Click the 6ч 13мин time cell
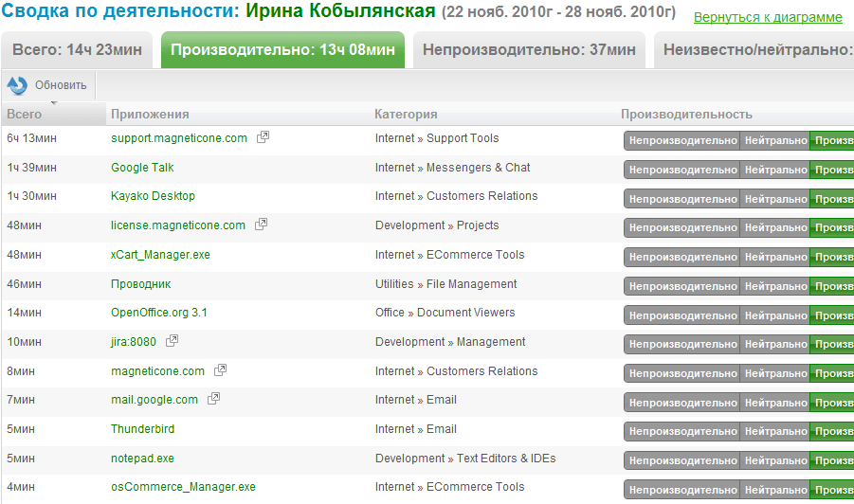Viewport: 854px width, 504px height. coord(31,138)
